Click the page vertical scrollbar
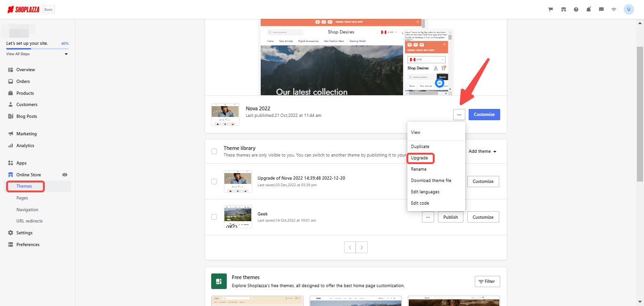644x306 pixels. pos(640,113)
